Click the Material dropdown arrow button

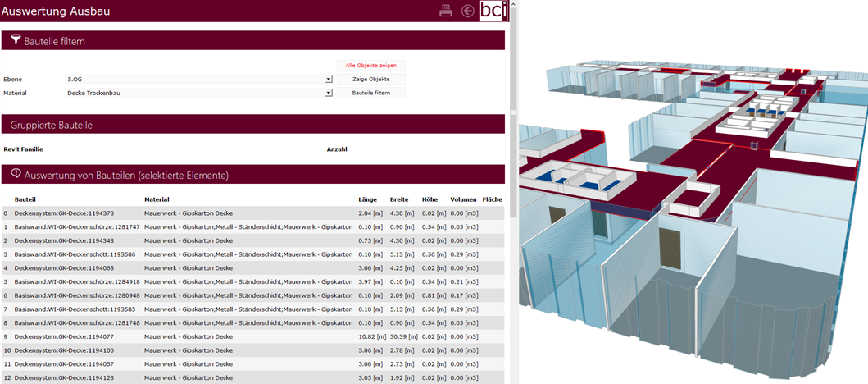pos(329,93)
